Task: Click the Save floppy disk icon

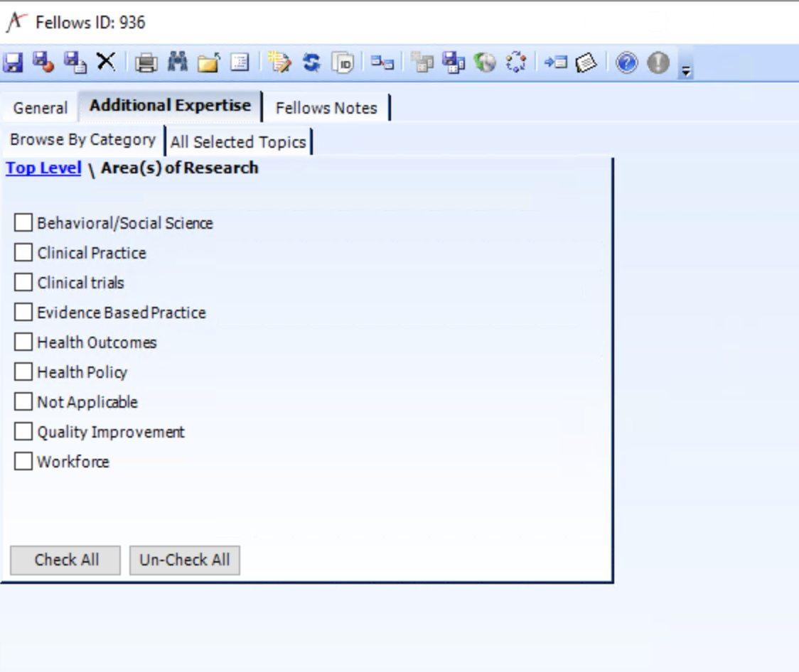Action: click(13, 63)
